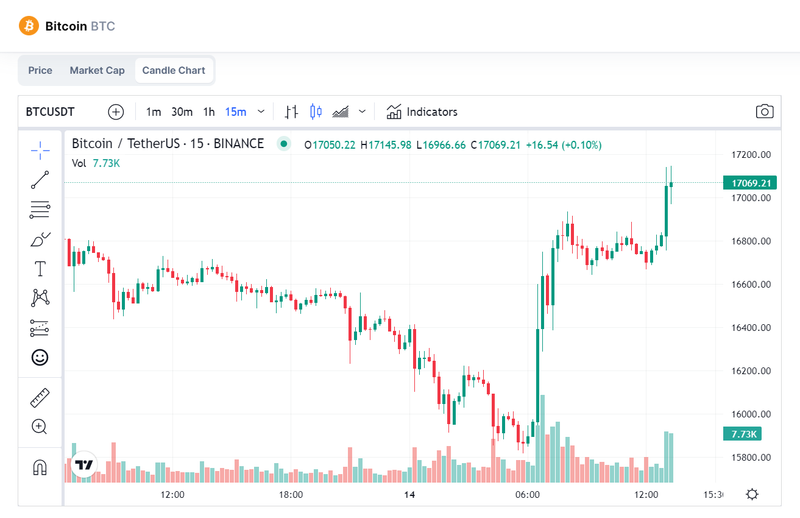Screen dimensions: 800x518
Task: Select the brush drawing tool
Action: click(40, 239)
